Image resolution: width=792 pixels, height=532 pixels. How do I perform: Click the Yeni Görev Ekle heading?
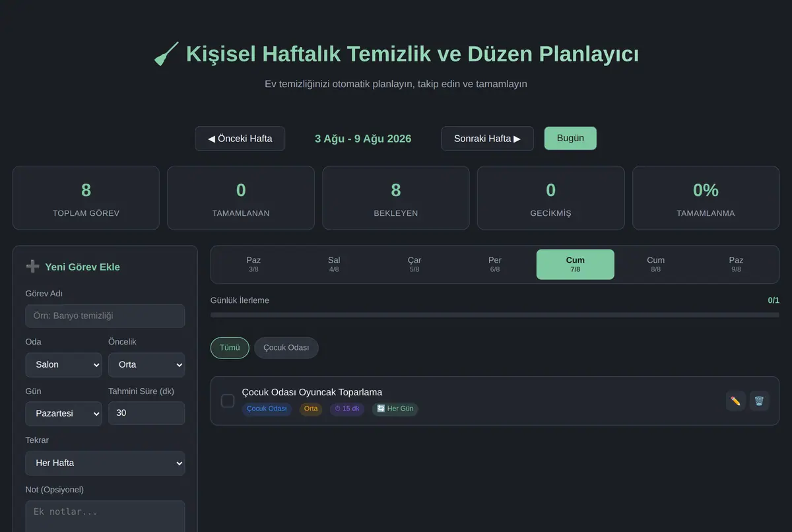[x=82, y=267]
